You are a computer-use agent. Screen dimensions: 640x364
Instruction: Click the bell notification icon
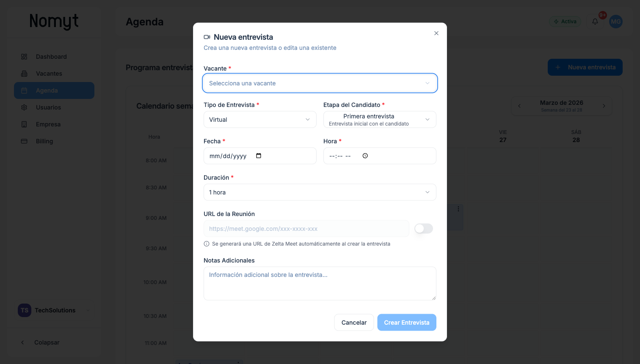click(595, 21)
